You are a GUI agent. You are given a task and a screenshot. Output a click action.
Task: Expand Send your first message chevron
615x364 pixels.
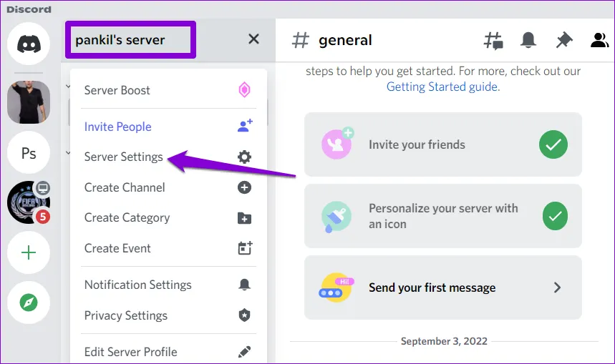tap(557, 287)
